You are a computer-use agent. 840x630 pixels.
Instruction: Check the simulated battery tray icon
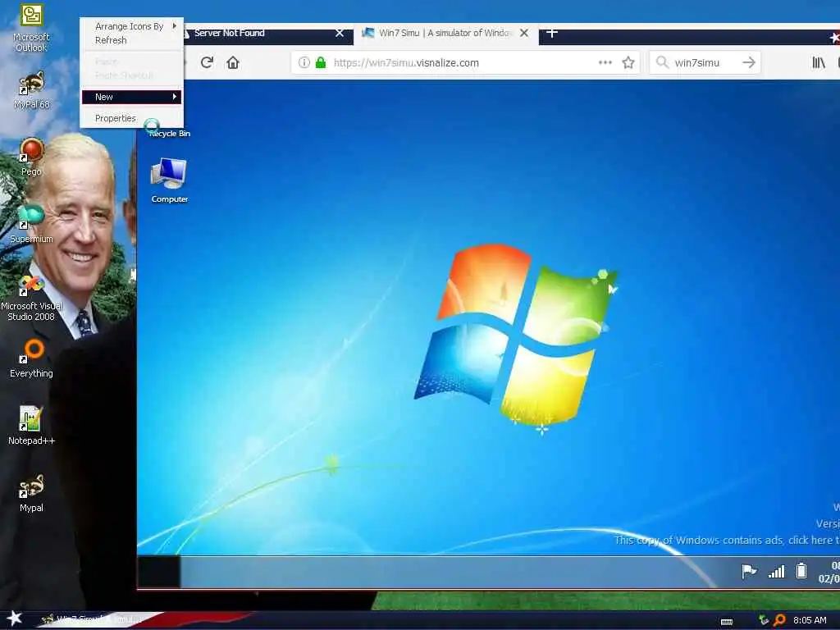pyautogui.click(x=801, y=571)
